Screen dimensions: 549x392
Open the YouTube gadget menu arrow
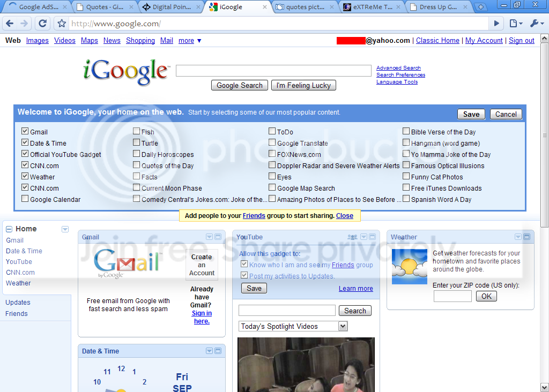pyautogui.click(x=364, y=237)
